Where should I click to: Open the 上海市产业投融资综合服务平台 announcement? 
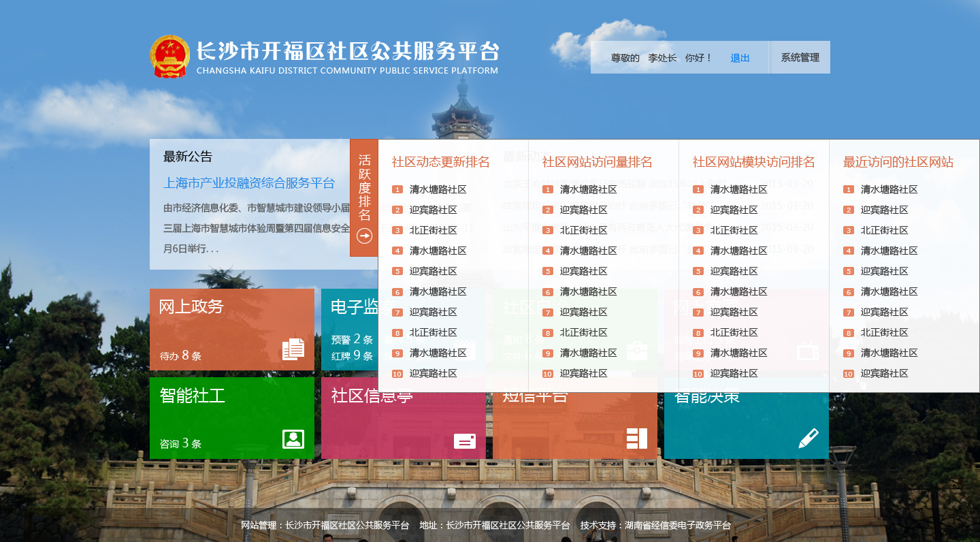[249, 183]
